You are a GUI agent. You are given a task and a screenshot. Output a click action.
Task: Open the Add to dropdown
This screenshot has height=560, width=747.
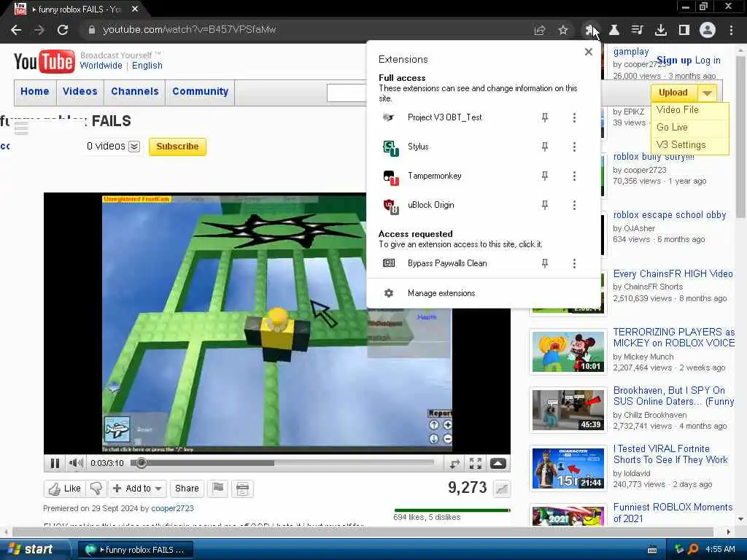pos(137,489)
